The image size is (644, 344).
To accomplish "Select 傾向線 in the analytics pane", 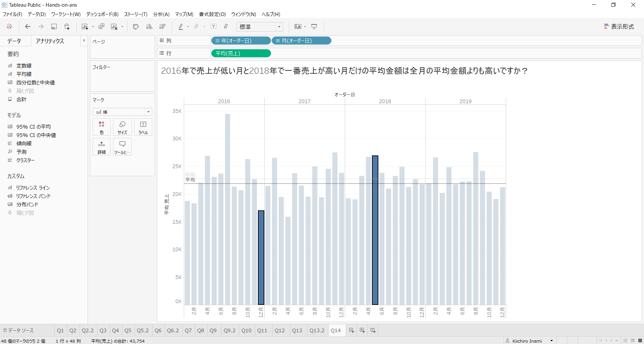I will [x=24, y=144].
